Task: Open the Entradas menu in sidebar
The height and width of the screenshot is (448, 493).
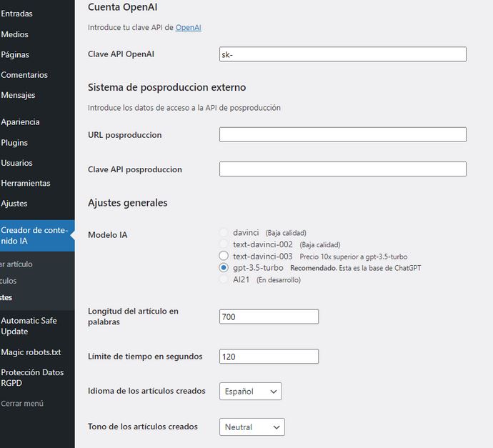Action: point(16,14)
